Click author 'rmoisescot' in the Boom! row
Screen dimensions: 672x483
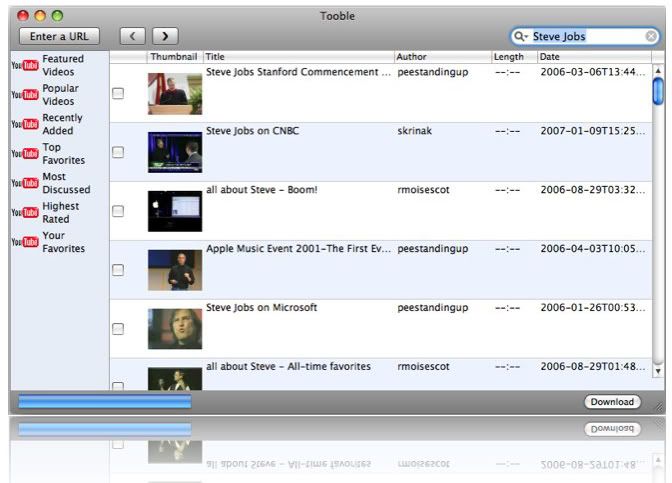[x=423, y=190]
